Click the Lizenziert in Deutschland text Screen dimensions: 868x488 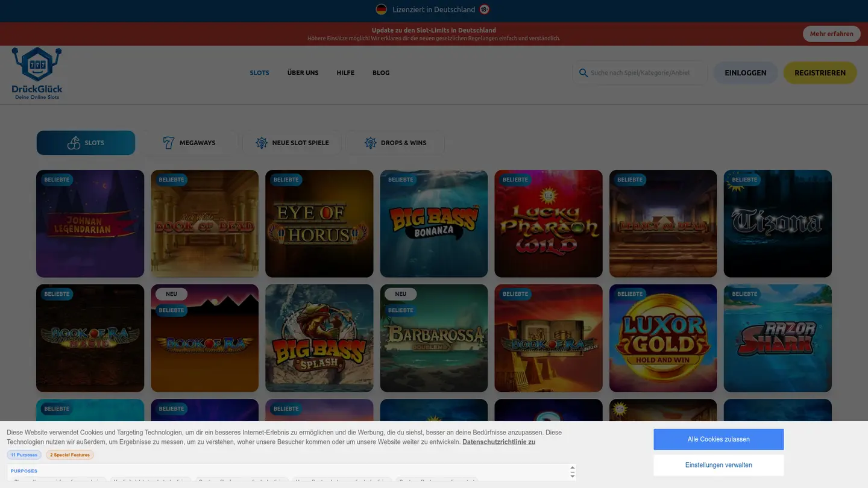[x=433, y=10]
